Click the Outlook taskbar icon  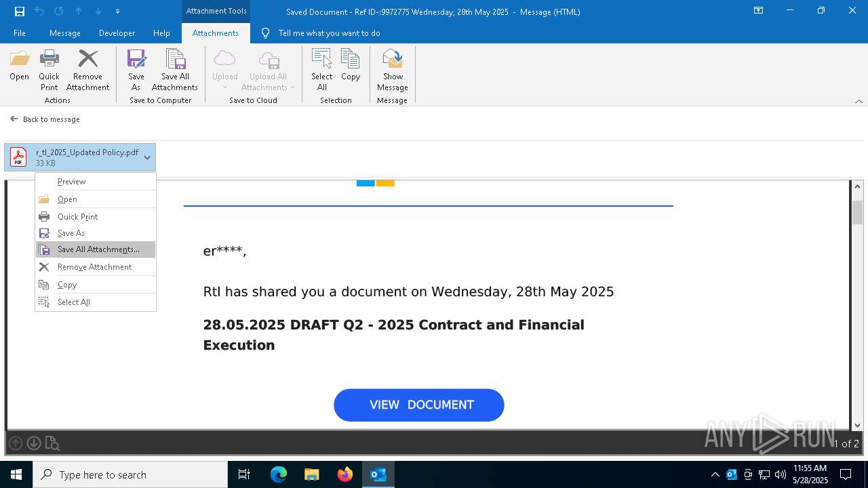(378, 474)
